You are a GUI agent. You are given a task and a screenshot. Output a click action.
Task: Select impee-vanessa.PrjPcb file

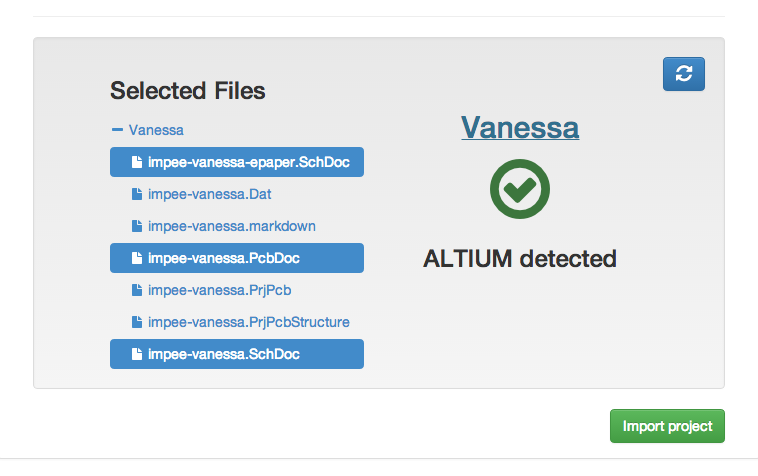pos(220,290)
